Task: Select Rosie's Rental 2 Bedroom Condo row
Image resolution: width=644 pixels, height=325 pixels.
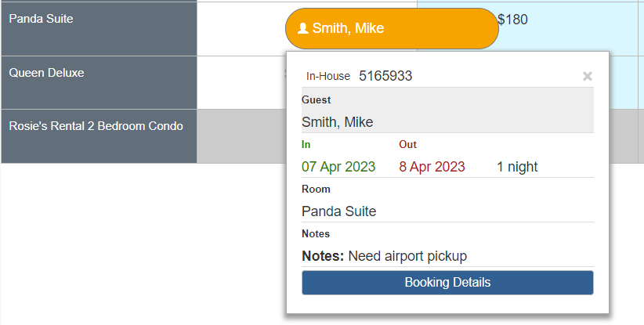Action: [x=99, y=135]
